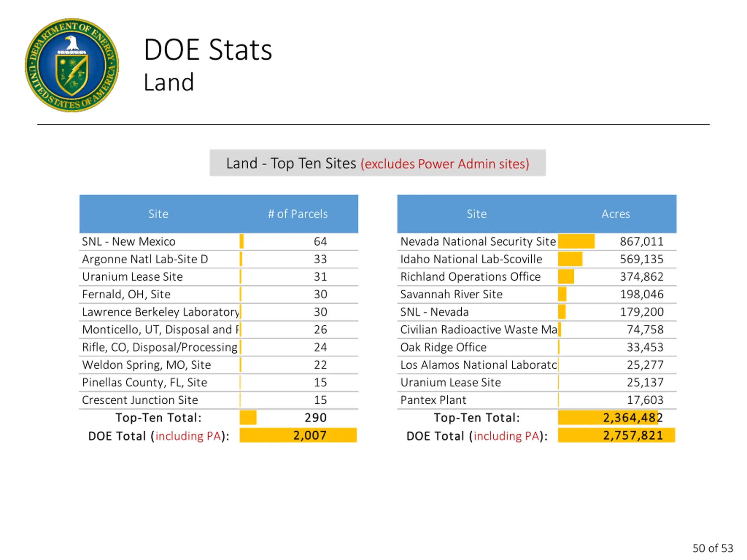Viewport: 747px width, 560px height.
Task: Click the Idaho National Lab-Scoville acres bar
Action: click(x=570, y=259)
